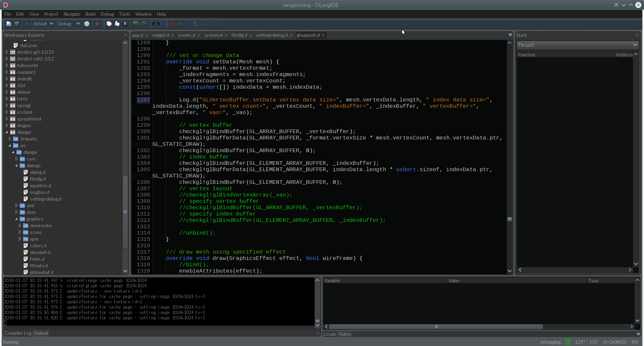Close the glsupport.d tab
The image size is (644, 346).
click(323, 35)
